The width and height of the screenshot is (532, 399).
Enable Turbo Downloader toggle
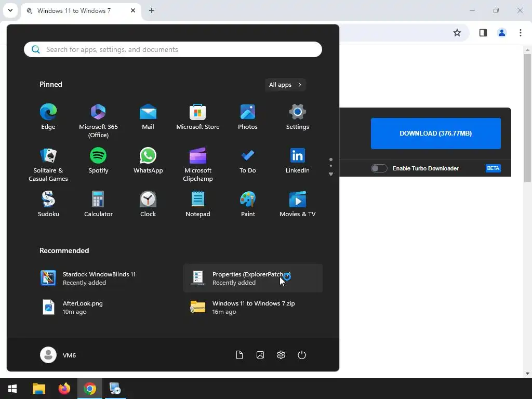coord(379,168)
